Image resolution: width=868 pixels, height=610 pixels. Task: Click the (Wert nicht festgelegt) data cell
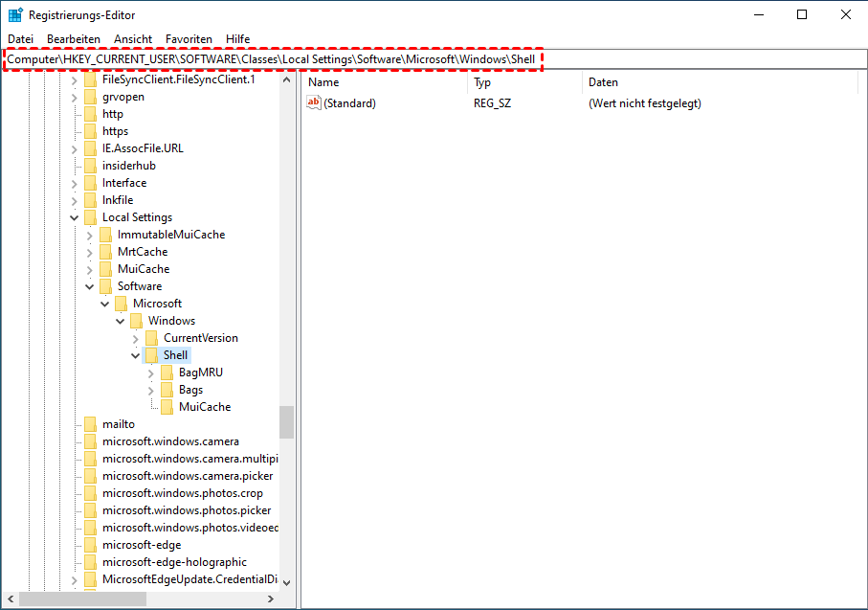coord(645,103)
